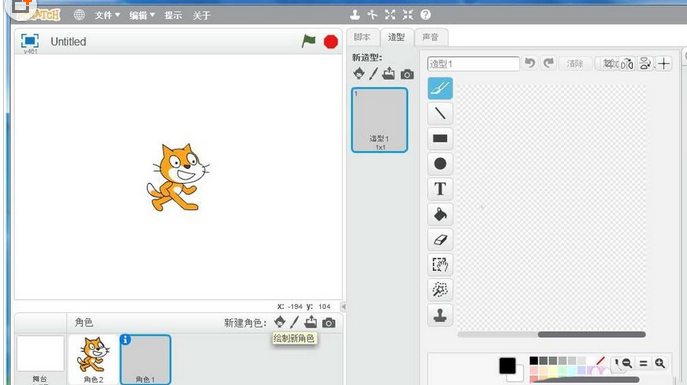Click the Delete scissors-cross icon in top toolbar
The height and width of the screenshot is (385, 687).
tap(372, 15)
